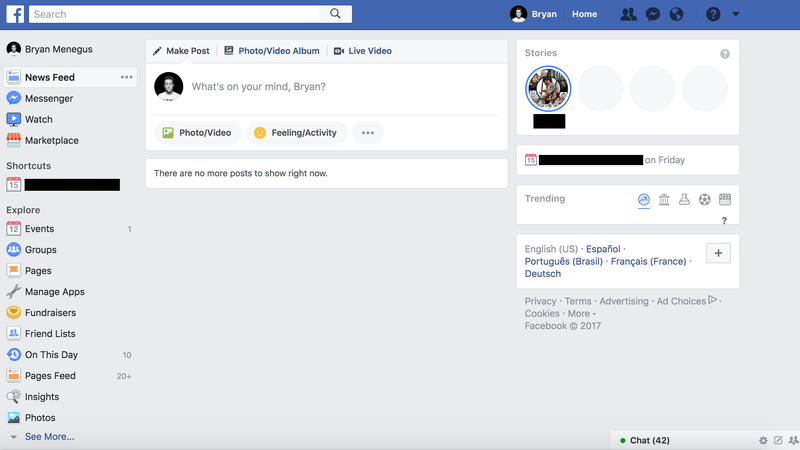The height and width of the screenshot is (450, 800).
Task: Open the Advertising footer link
Action: (623, 301)
